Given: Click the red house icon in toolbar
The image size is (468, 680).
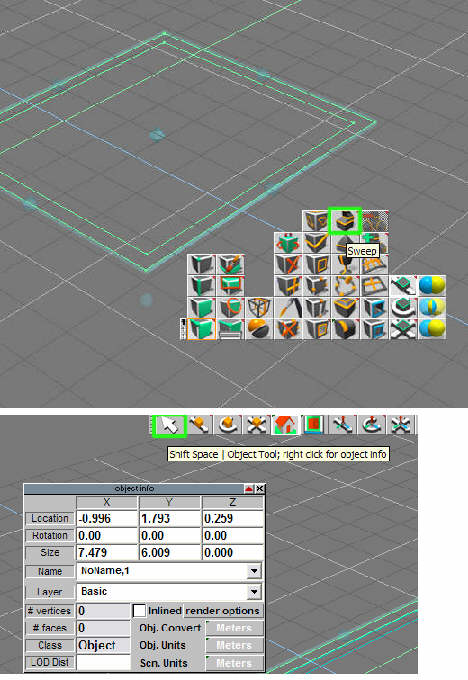Looking at the screenshot, I should 285,425.
